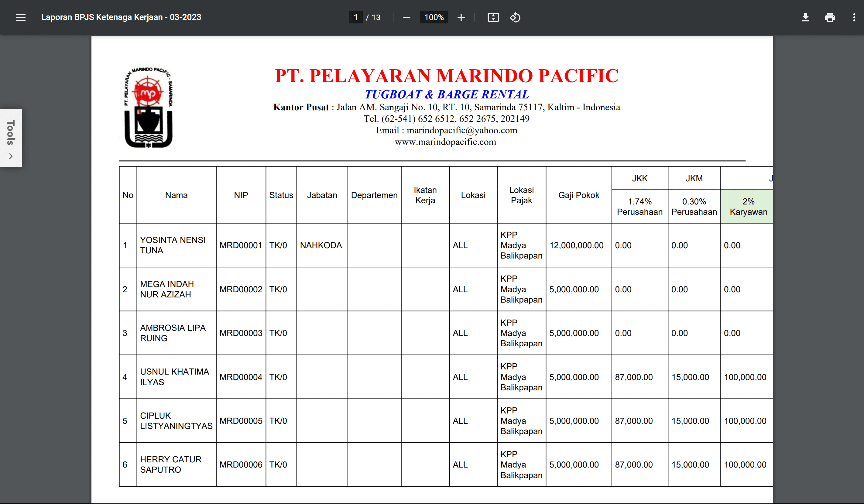
Task: Click the fit to page icon
Action: [493, 18]
